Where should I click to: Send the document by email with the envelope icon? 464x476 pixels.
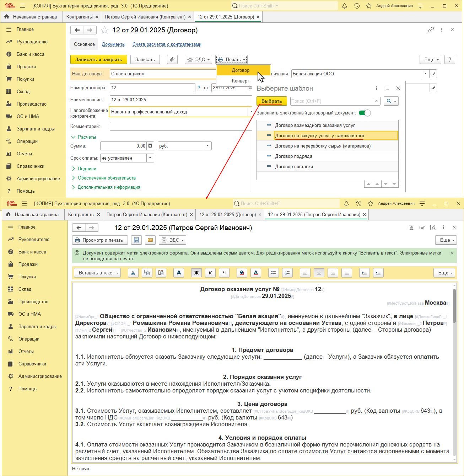coord(150,240)
